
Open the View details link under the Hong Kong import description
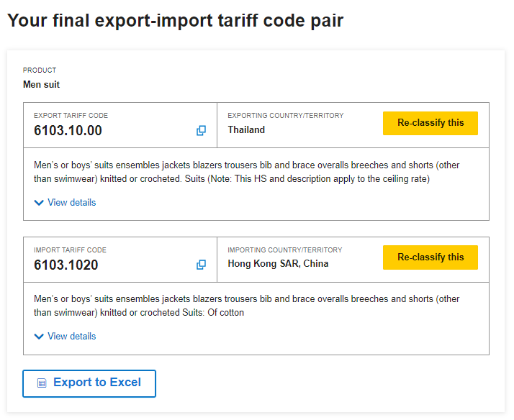71,337
